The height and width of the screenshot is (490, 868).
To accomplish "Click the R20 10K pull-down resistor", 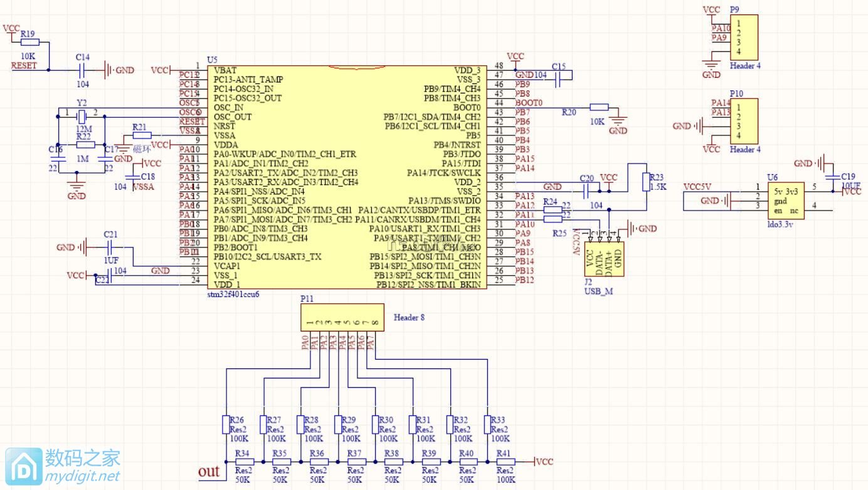I will (598, 107).
